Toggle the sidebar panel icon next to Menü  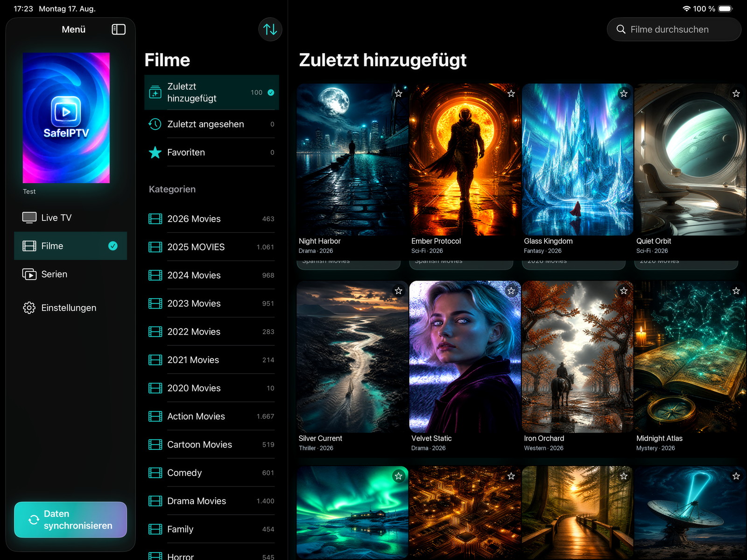(119, 29)
